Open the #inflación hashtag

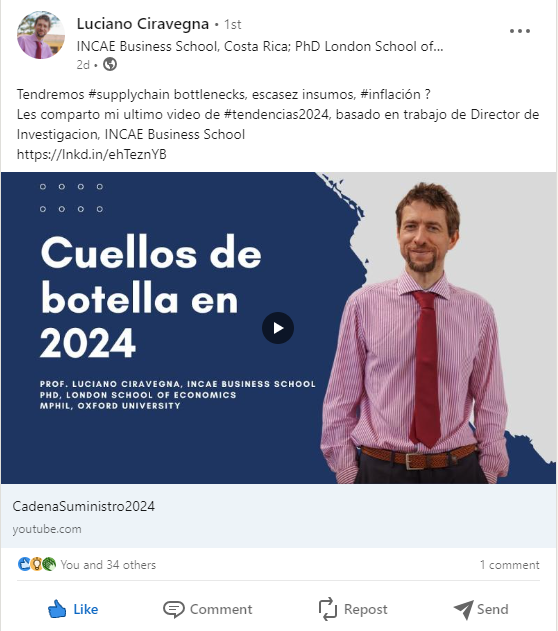pyautogui.click(x=390, y=95)
